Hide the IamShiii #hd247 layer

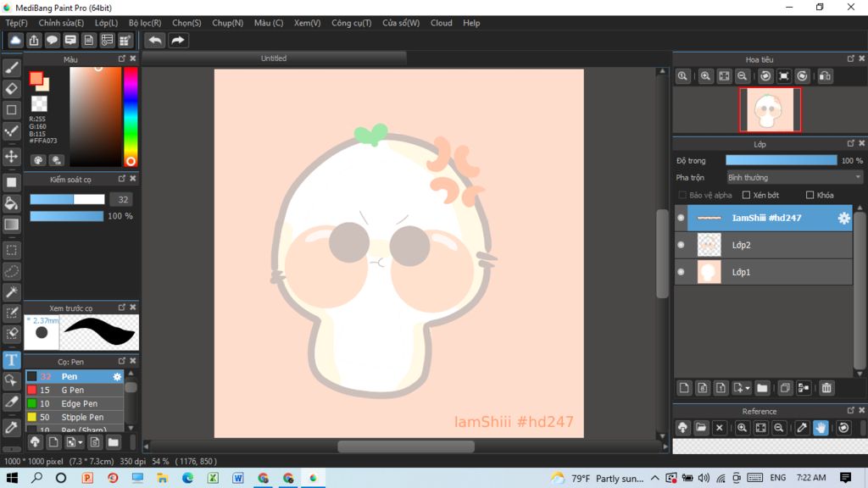coord(681,218)
